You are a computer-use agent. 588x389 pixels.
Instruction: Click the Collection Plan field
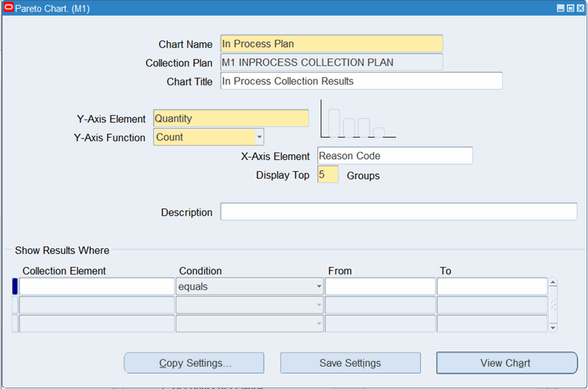click(331, 63)
